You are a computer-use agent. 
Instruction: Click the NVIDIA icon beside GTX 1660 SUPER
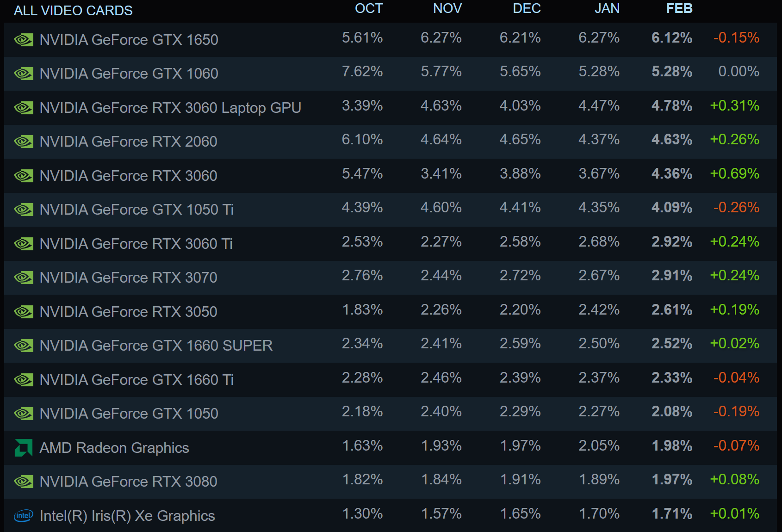24,346
